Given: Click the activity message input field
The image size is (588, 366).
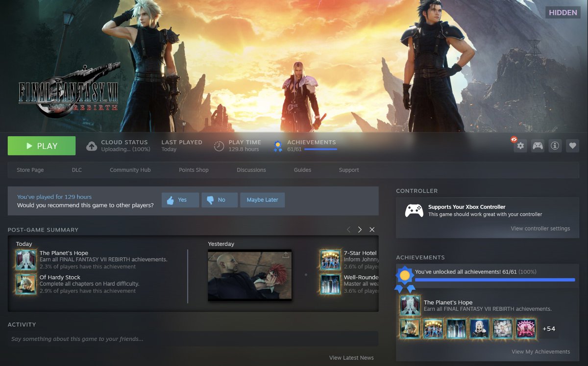Looking at the screenshot, I should pyautogui.click(x=193, y=339).
